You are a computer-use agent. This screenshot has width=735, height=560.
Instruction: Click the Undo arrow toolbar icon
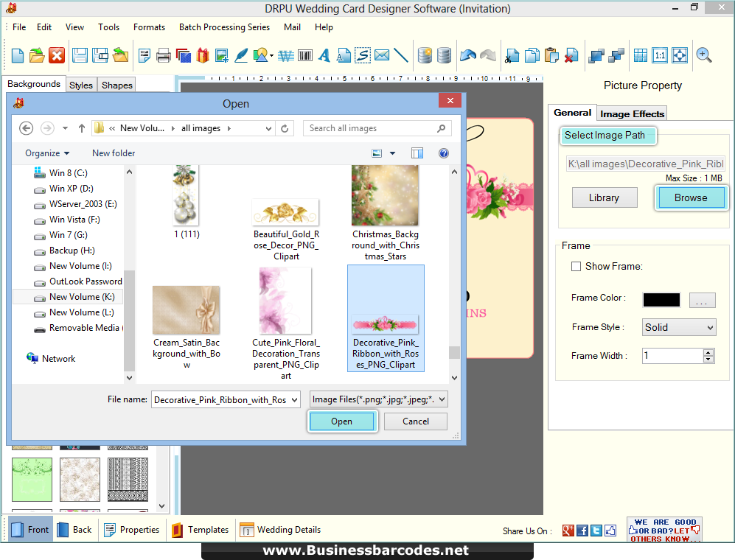click(468, 55)
